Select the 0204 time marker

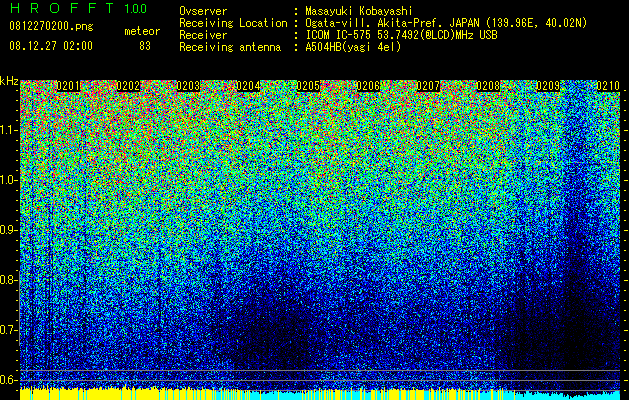248,86
